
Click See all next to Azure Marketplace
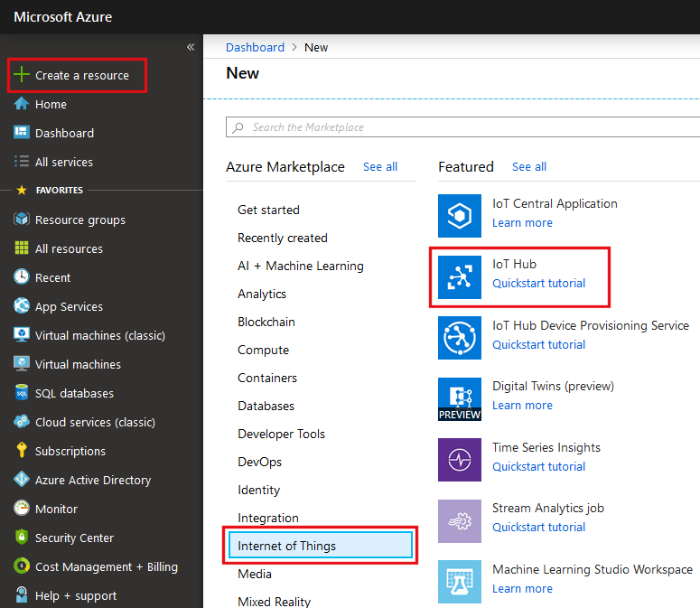(x=379, y=167)
